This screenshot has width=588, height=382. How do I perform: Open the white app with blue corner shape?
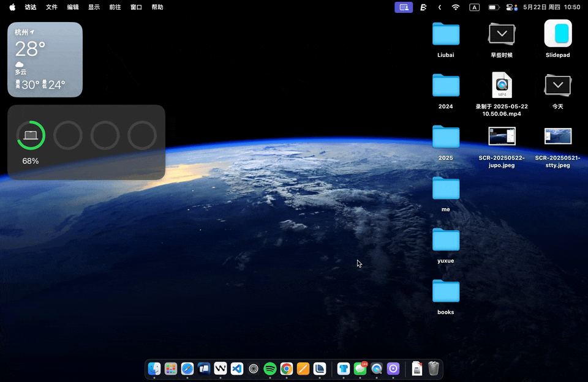click(320, 369)
